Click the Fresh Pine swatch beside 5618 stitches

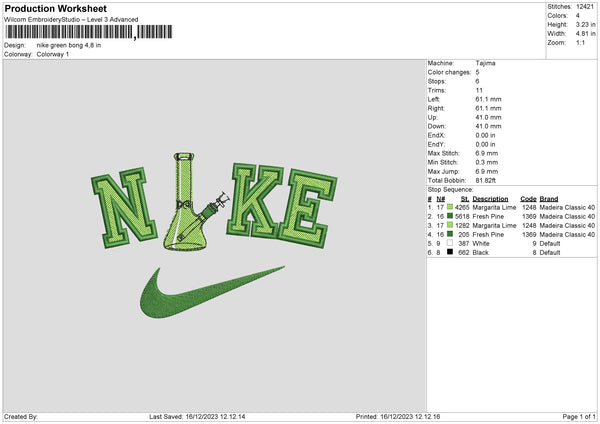[450, 216]
